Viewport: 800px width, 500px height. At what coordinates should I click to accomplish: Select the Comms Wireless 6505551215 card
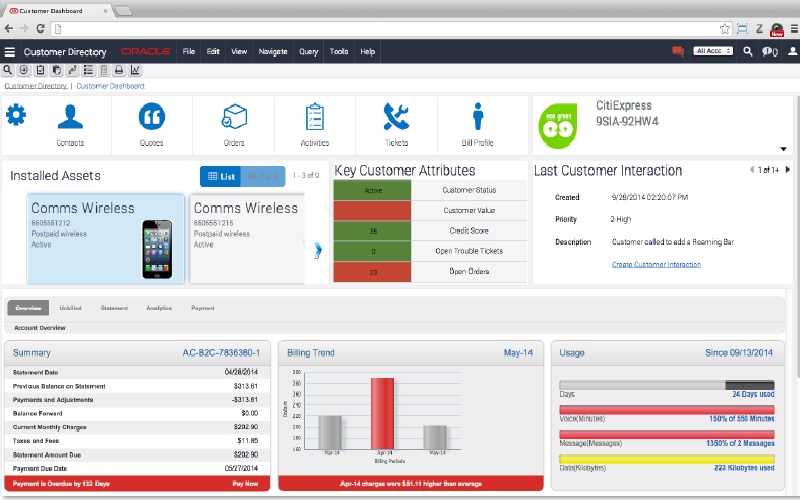click(x=247, y=238)
